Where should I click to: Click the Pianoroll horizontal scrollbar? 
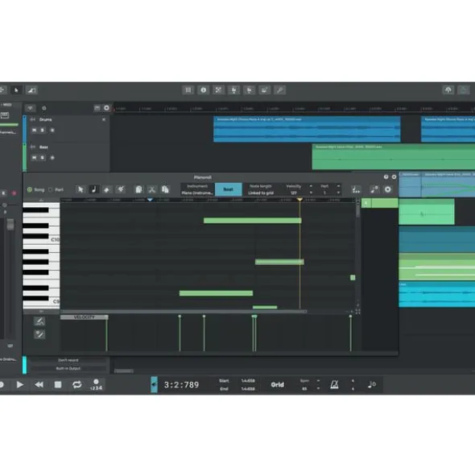(184, 312)
